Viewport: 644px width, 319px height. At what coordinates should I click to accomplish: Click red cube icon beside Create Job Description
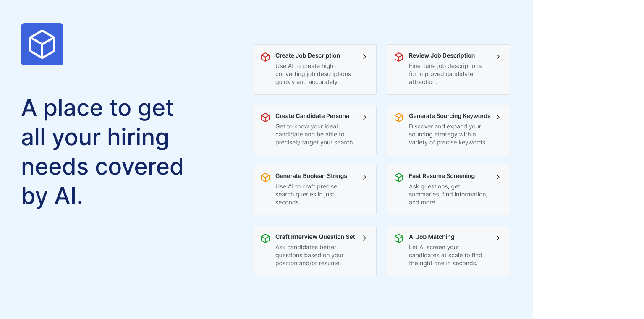coord(265,57)
